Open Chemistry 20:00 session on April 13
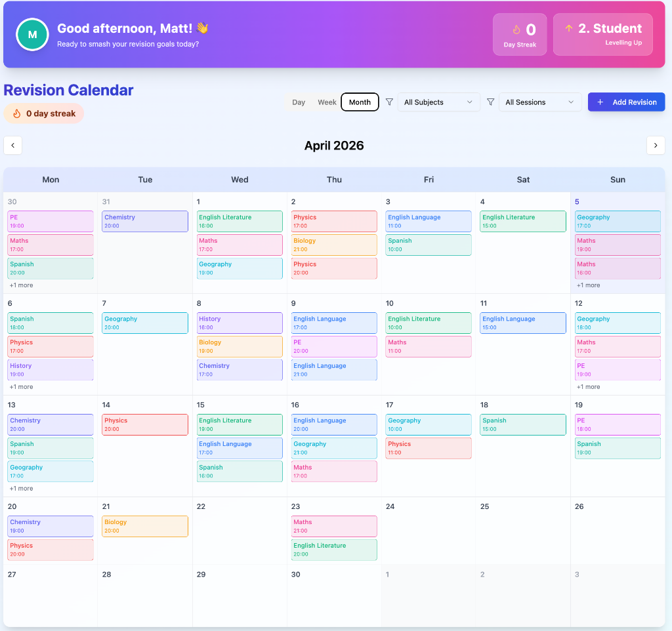This screenshot has height=631, width=672. tap(51, 424)
